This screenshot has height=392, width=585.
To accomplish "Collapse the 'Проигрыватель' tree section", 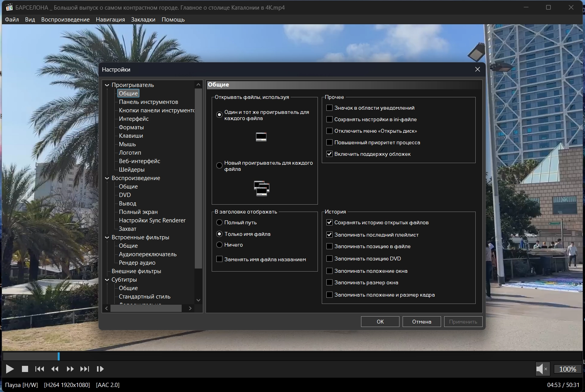I will [x=107, y=85].
